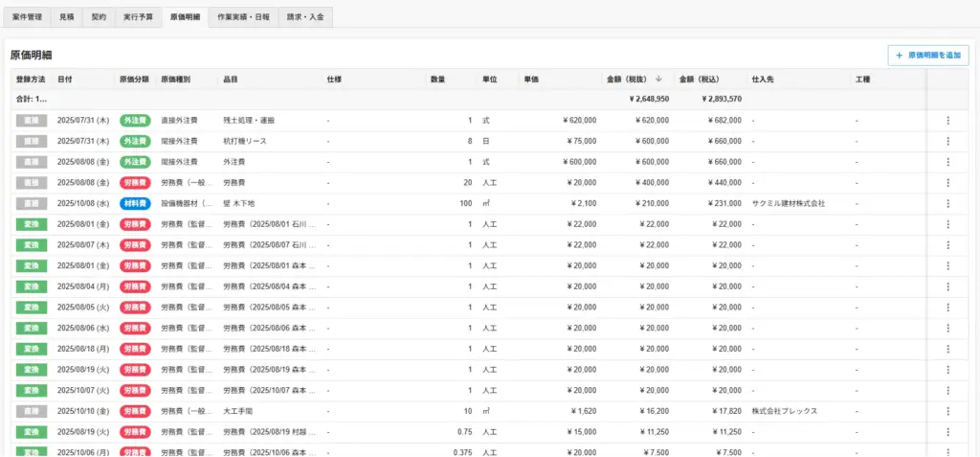This screenshot has height=457, width=980.
Task: Click the 変換 badge on 2025/08/07 石川 row
Action: click(32, 244)
